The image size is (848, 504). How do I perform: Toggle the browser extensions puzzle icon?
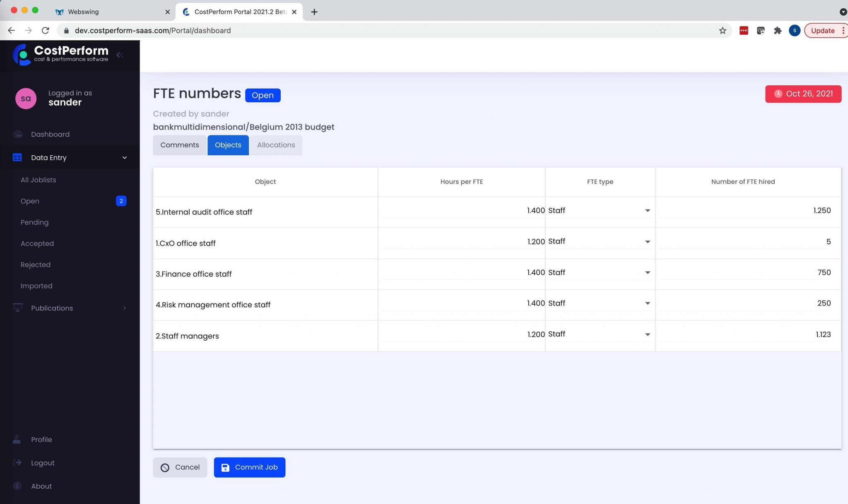778,30
